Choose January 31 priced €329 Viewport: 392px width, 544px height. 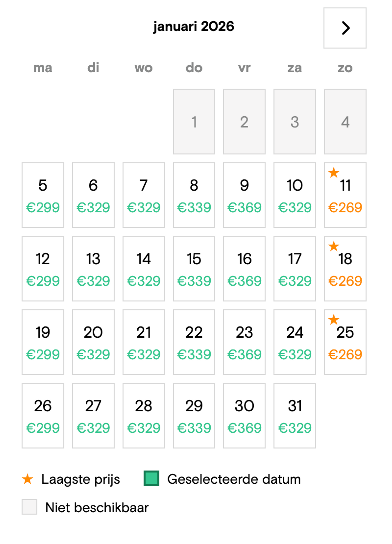tap(295, 415)
